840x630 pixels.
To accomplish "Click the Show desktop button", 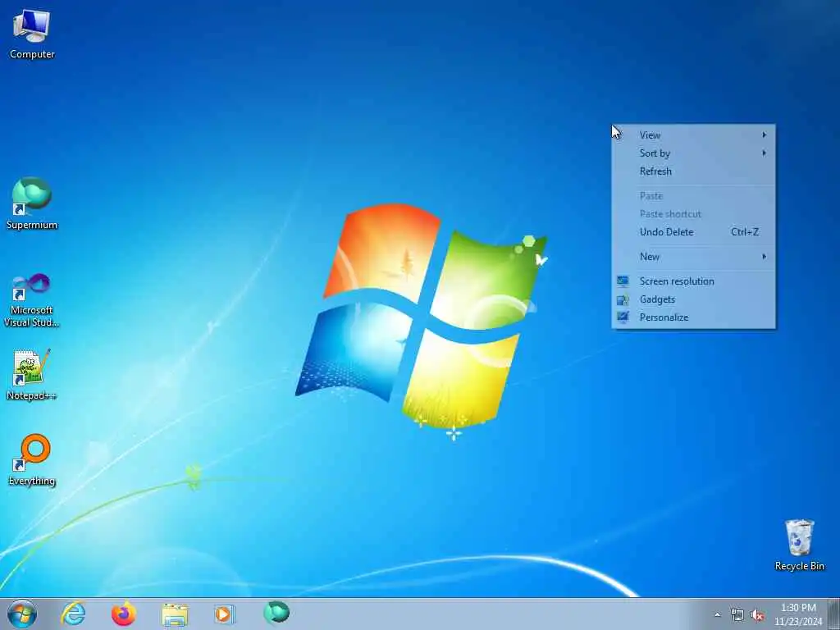I will 834,614.
